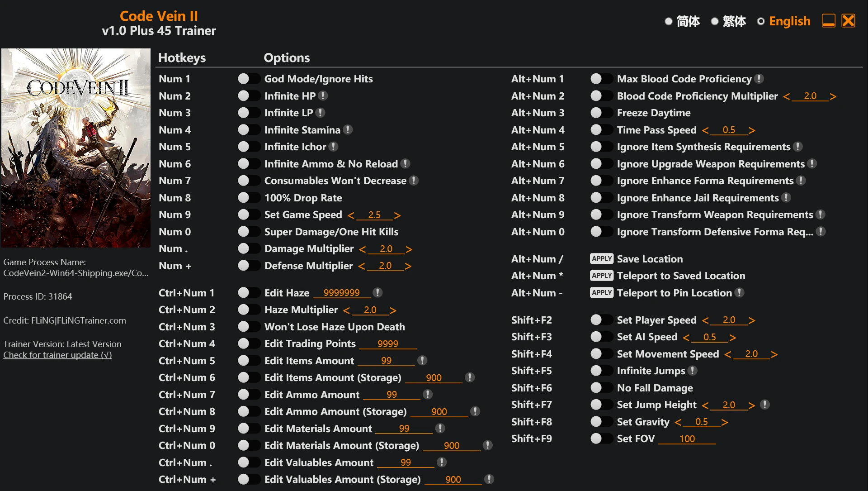Click info icon beside Infinite Stamina

pyautogui.click(x=348, y=130)
